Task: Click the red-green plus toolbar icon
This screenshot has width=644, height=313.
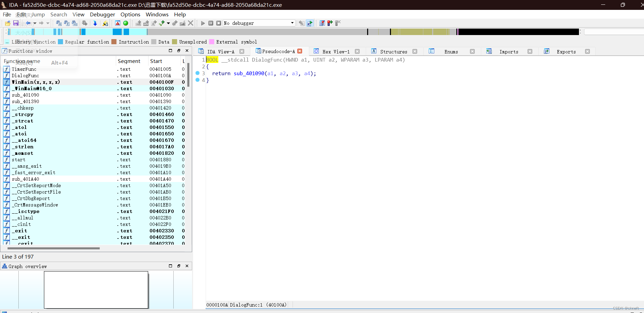Action: coord(330,23)
